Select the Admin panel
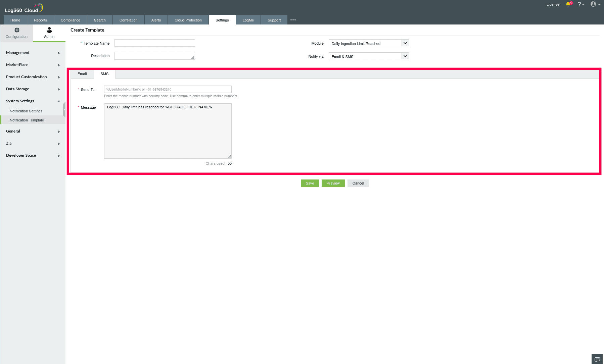Image resolution: width=604 pixels, height=364 pixels. point(49,33)
